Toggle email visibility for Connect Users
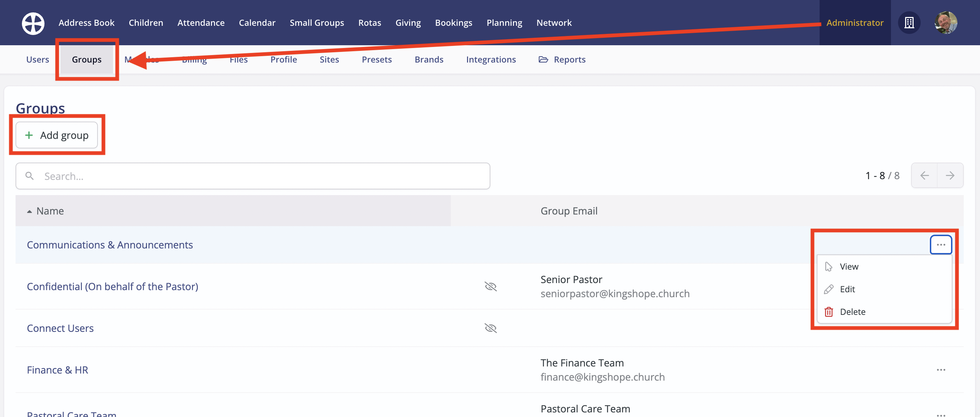980x417 pixels. point(491,328)
